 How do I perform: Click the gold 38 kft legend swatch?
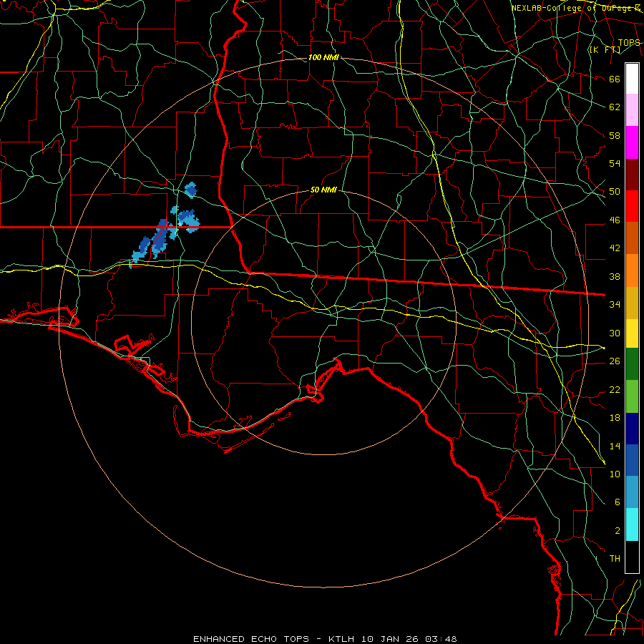[x=632, y=303]
